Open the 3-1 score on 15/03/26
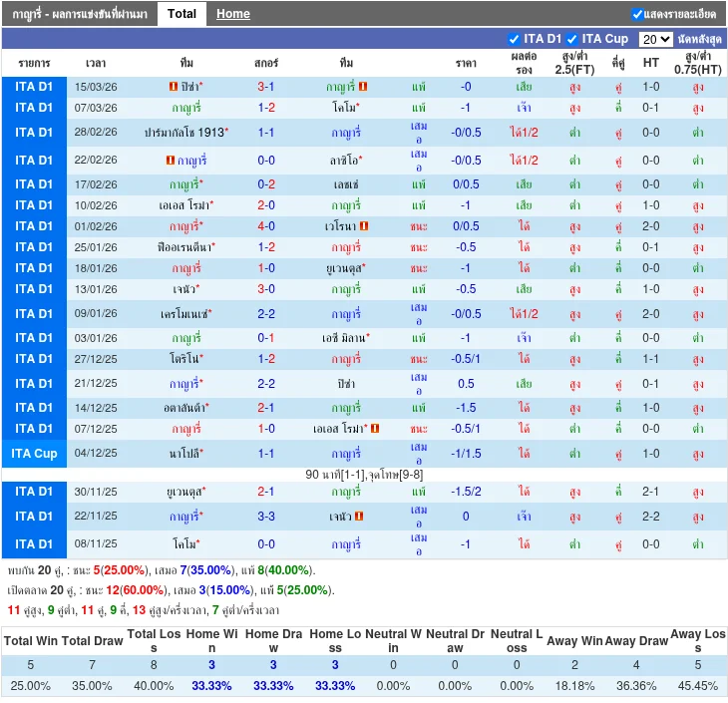 pyautogui.click(x=266, y=87)
